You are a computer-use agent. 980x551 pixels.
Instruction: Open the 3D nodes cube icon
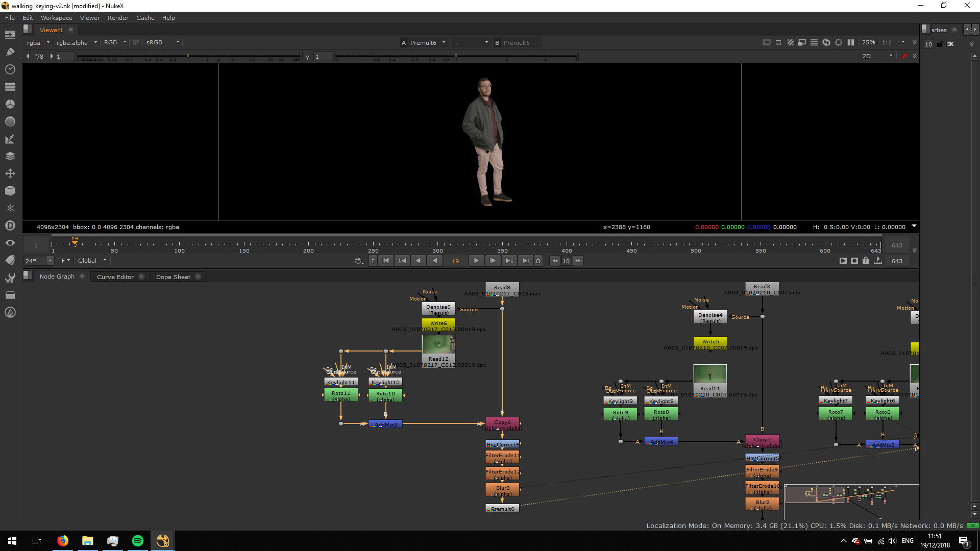pyautogui.click(x=10, y=191)
